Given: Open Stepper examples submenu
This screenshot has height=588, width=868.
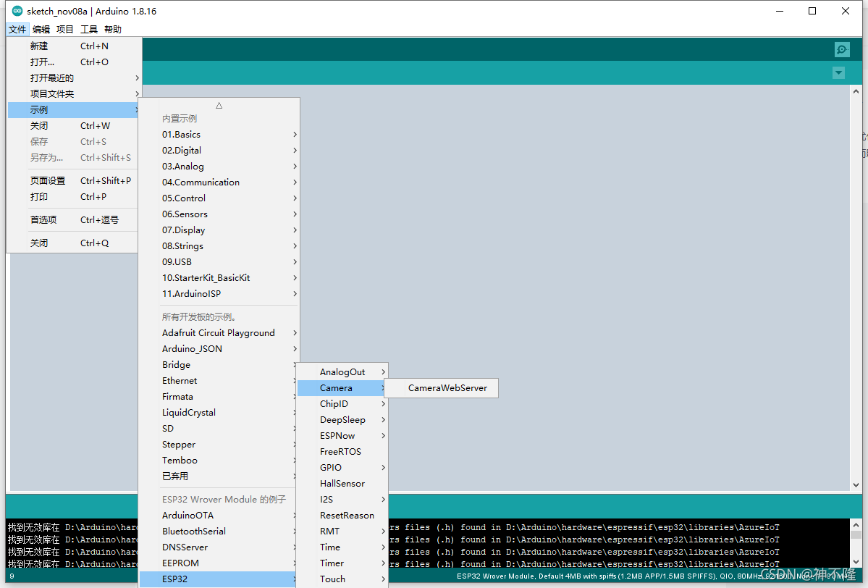Looking at the screenshot, I should tap(219, 445).
